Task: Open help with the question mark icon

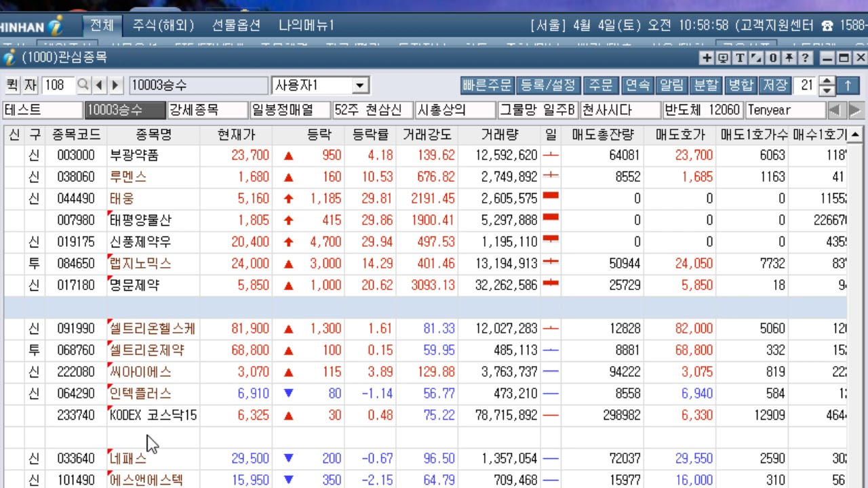Action: [805, 58]
